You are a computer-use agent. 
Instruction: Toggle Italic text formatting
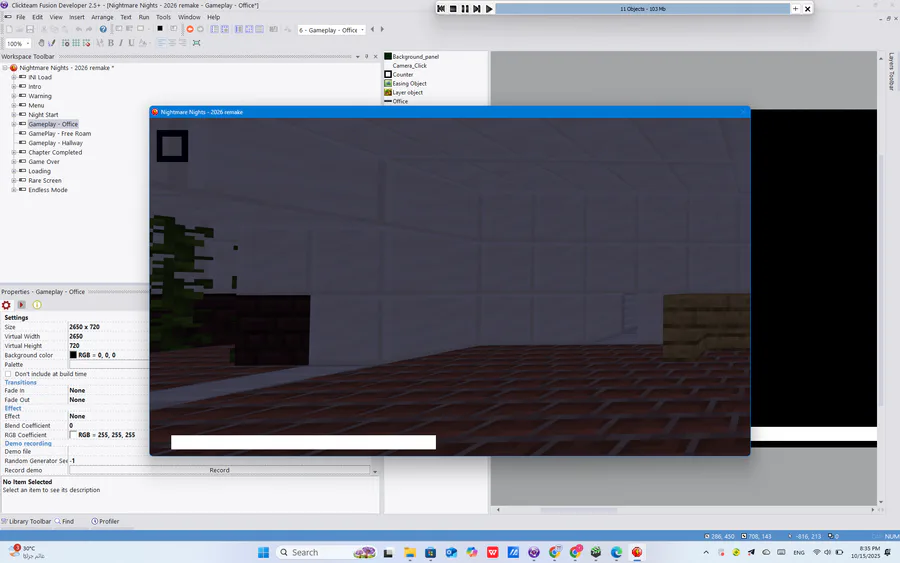(x=121, y=43)
